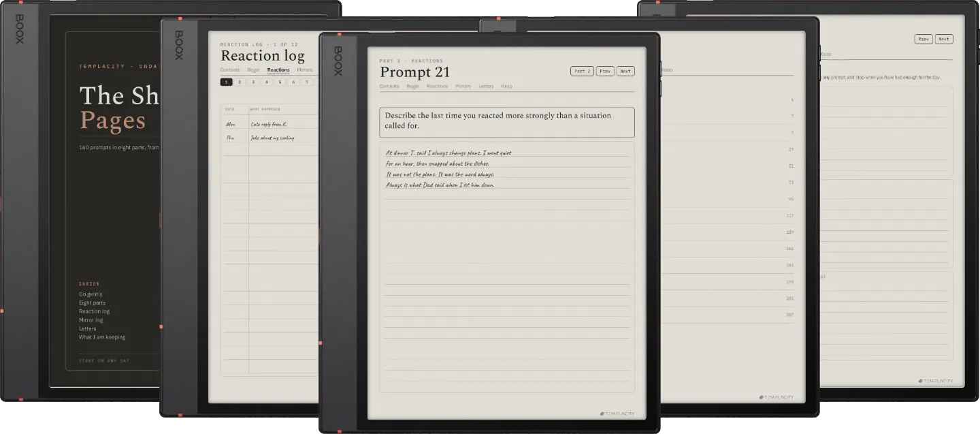Tap Next on the rightmost tablet page
Viewport: 980px width, 434px height.
coord(944,39)
